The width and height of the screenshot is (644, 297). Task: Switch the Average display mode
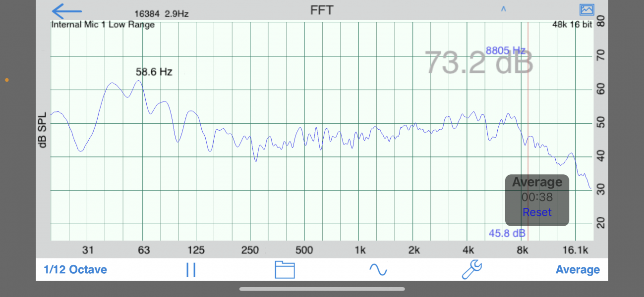pos(578,270)
